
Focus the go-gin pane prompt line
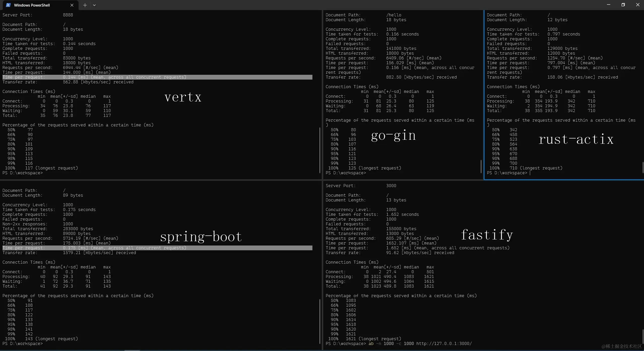[346, 173]
